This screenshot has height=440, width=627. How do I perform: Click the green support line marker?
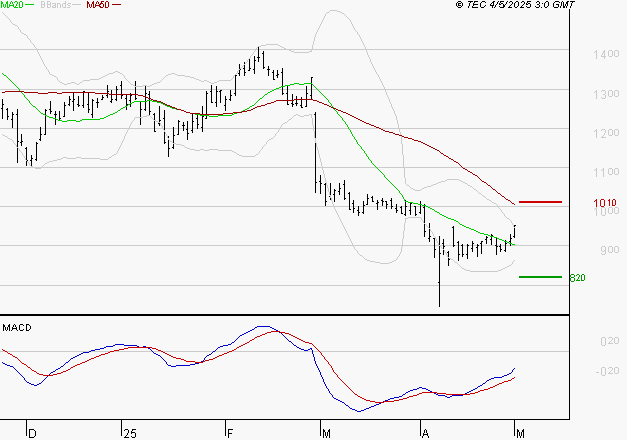tap(540, 276)
